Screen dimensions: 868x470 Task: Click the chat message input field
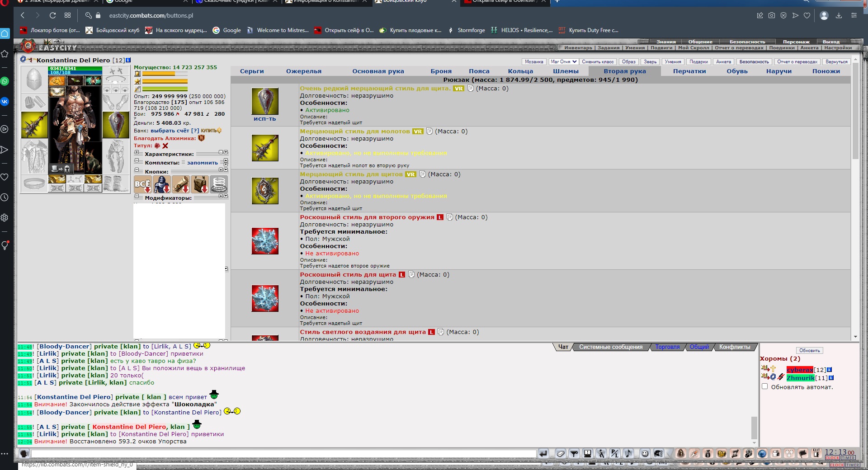click(x=283, y=453)
